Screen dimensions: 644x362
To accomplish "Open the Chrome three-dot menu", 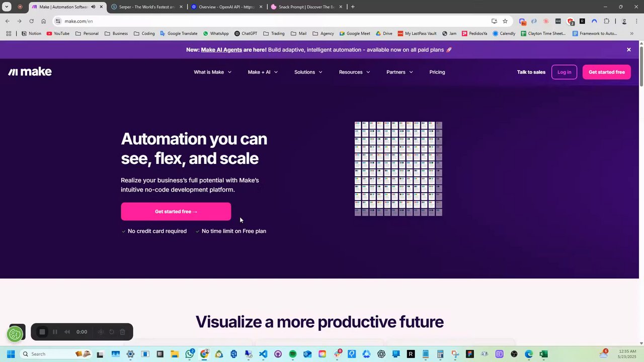I will (x=636, y=21).
